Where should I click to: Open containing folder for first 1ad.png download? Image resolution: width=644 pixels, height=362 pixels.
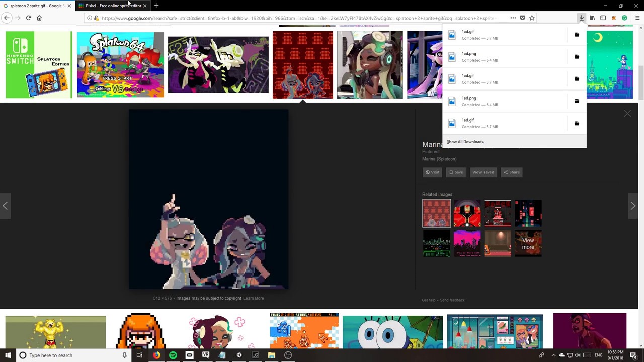tap(577, 57)
